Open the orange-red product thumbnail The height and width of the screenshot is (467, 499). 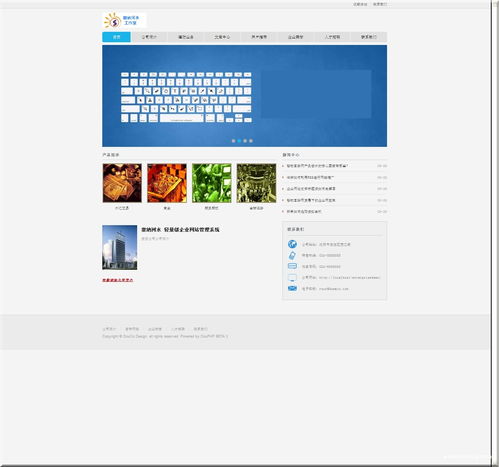click(x=167, y=183)
